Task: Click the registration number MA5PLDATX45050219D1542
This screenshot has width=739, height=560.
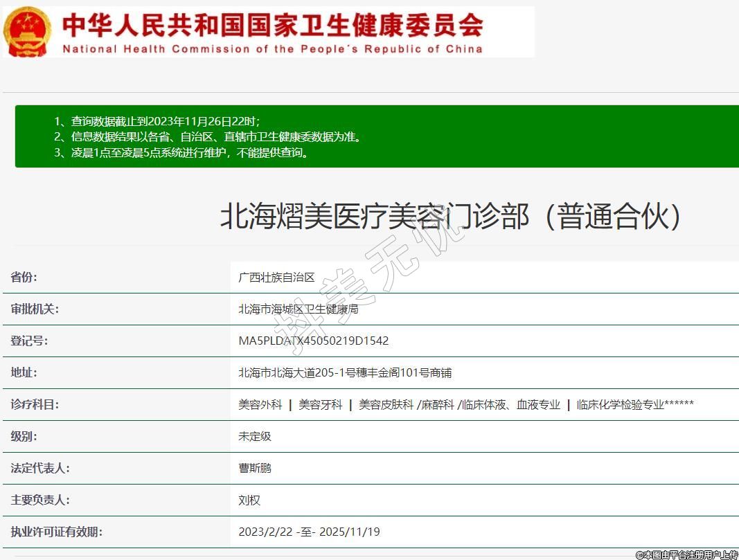Action: coord(313,341)
